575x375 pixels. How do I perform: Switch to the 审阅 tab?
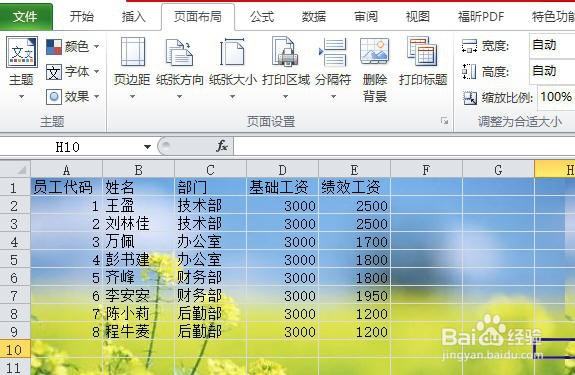366,16
